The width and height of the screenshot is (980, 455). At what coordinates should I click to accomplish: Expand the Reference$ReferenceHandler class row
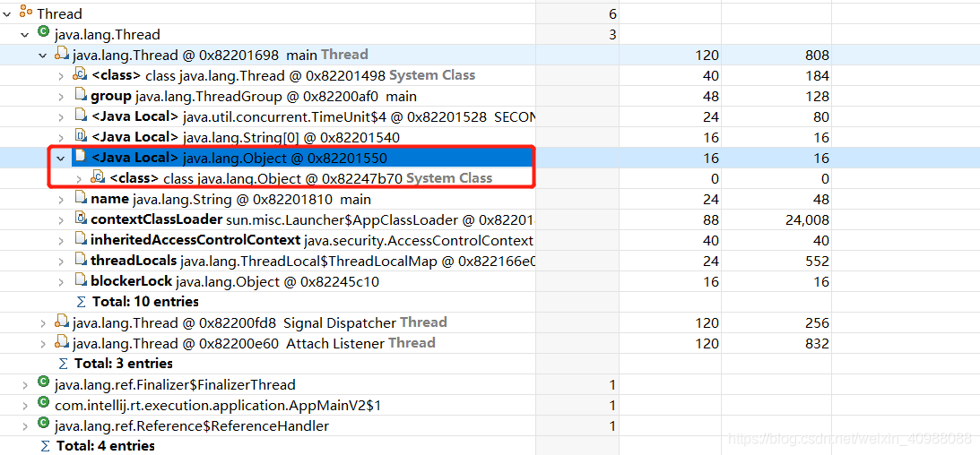tap(25, 426)
